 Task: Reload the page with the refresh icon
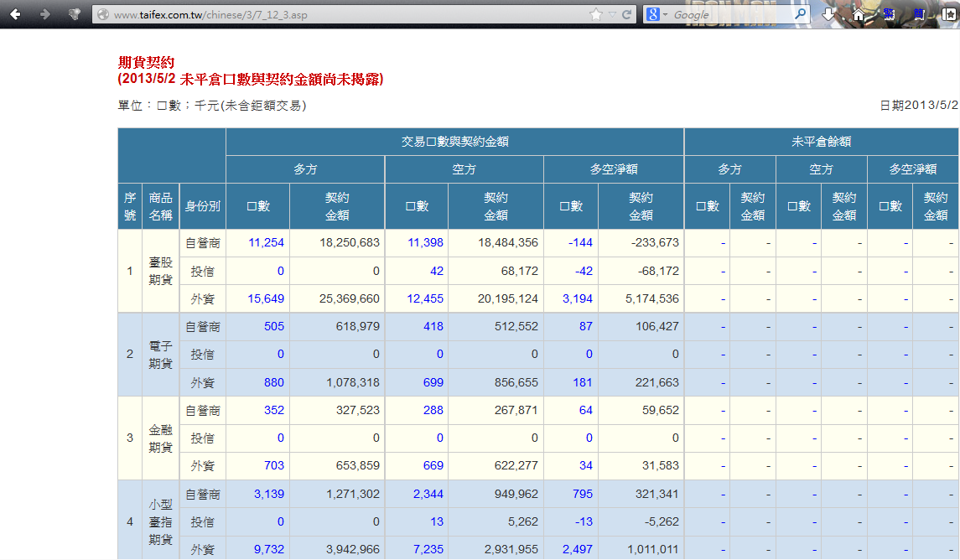click(x=626, y=14)
